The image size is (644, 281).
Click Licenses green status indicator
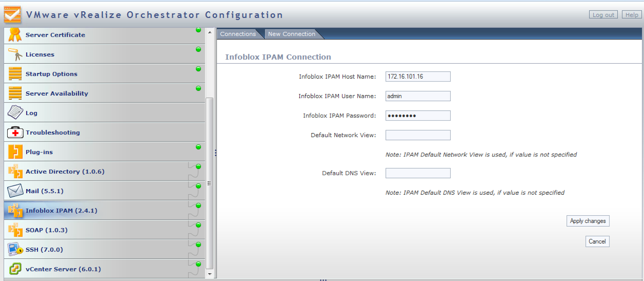198,49
